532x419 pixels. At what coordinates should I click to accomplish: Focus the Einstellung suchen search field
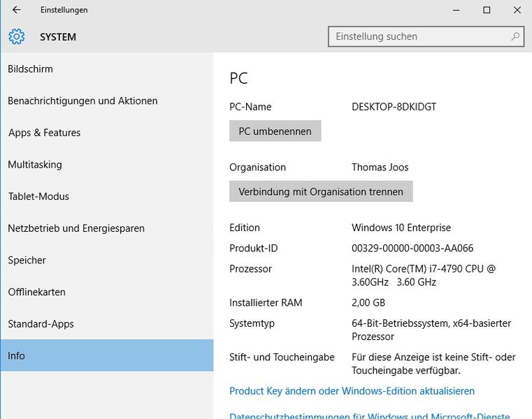(x=419, y=36)
